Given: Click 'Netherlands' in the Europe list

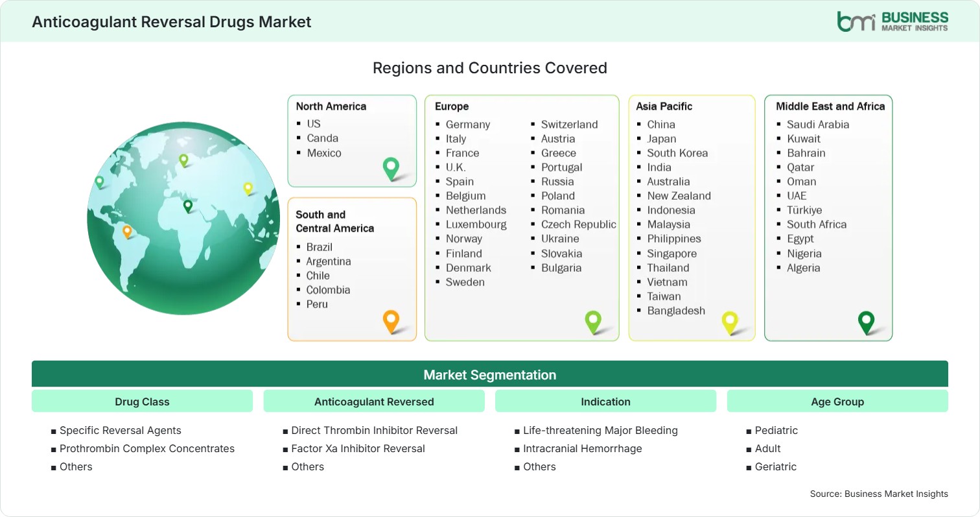Looking at the screenshot, I should click(x=476, y=210).
